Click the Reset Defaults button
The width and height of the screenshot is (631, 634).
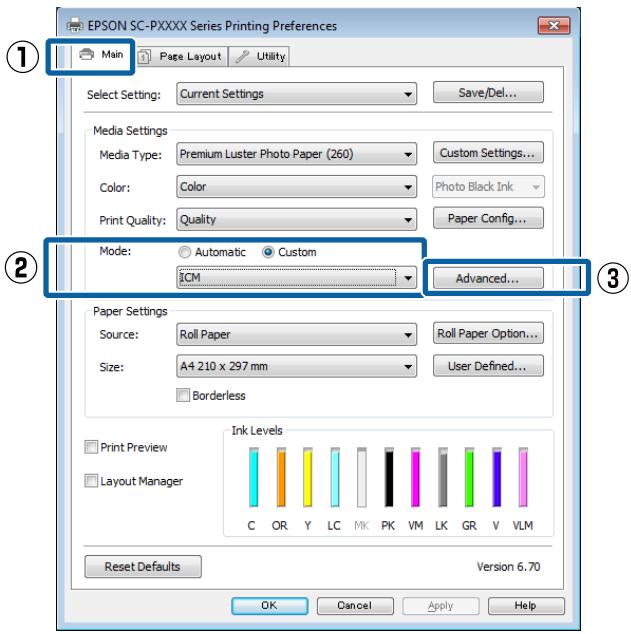[143, 566]
